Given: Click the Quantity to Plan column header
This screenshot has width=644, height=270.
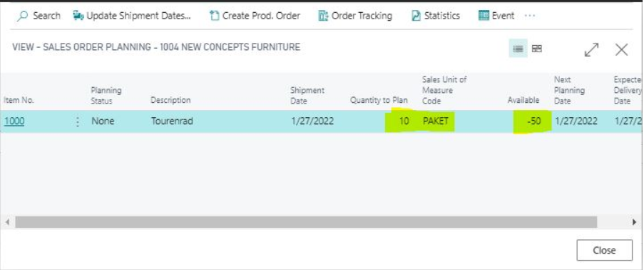Looking at the screenshot, I should [379, 101].
